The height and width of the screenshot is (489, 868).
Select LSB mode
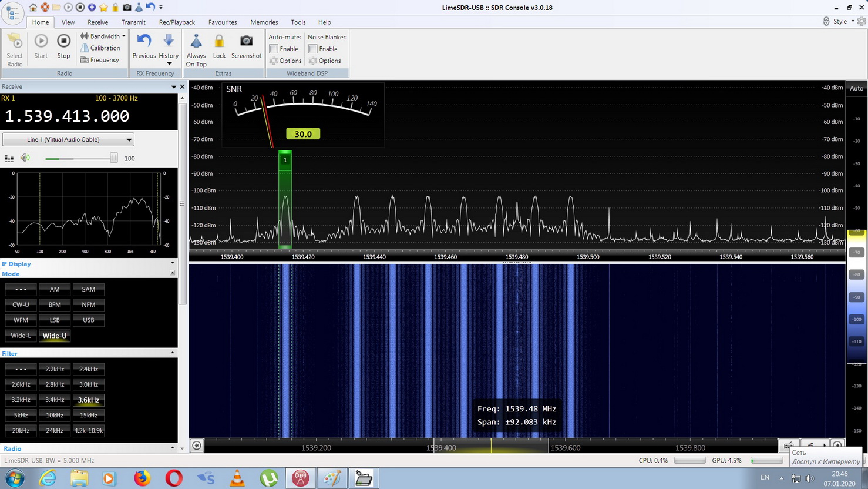pyautogui.click(x=55, y=320)
